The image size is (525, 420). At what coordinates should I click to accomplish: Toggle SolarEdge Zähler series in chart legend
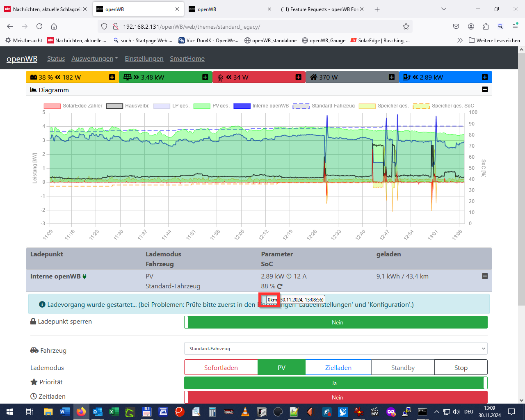(73, 106)
